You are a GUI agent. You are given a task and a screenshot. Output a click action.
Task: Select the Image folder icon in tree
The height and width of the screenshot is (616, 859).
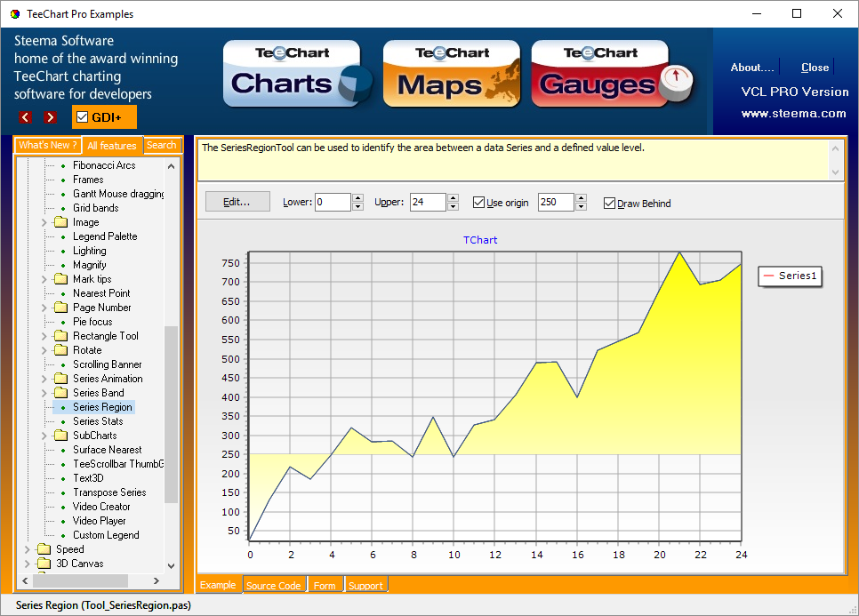coord(60,222)
